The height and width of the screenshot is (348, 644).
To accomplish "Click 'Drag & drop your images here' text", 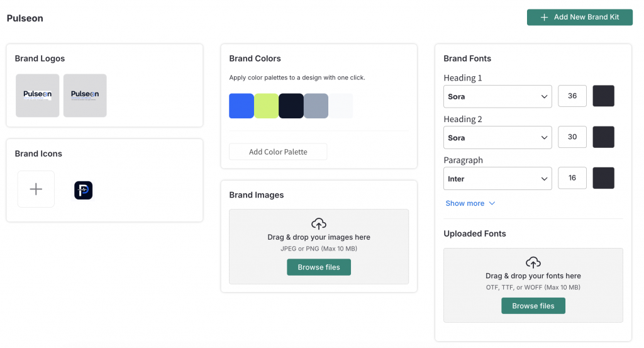I will point(319,237).
